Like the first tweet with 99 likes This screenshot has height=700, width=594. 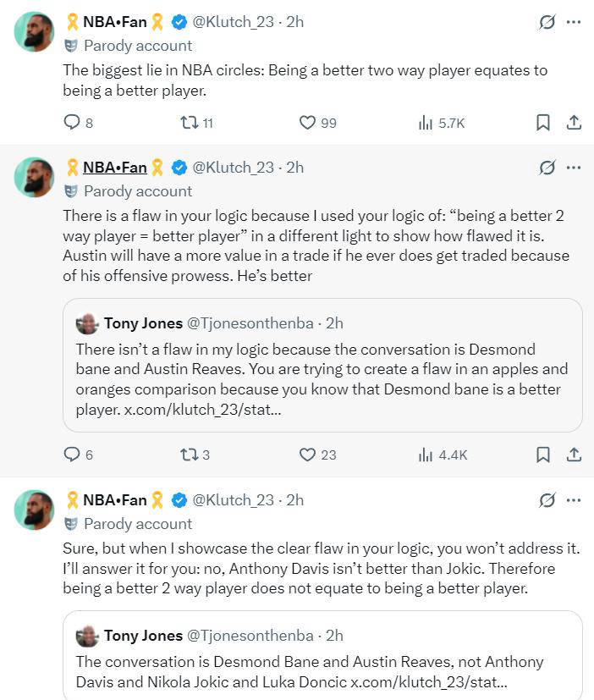(308, 123)
